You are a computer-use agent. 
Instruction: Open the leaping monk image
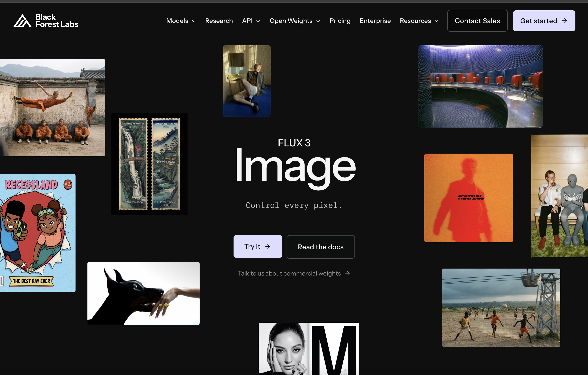[52, 107]
